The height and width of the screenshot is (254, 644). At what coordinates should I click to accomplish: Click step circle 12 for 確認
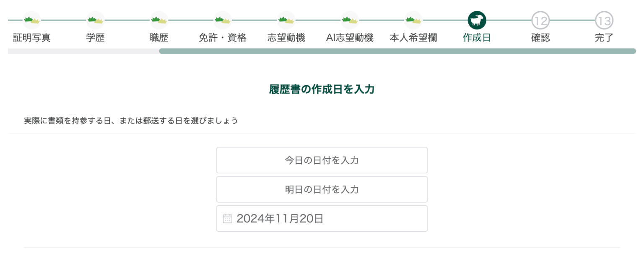click(540, 20)
